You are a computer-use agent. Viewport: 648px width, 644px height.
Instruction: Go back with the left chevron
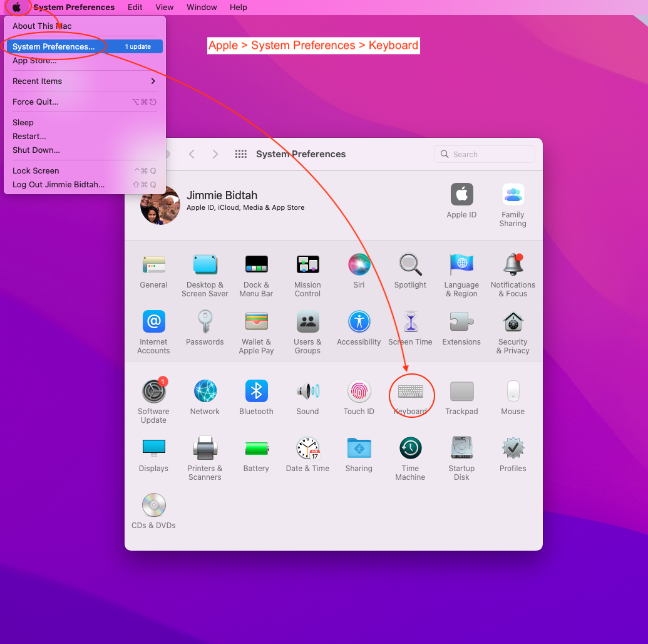(192, 154)
